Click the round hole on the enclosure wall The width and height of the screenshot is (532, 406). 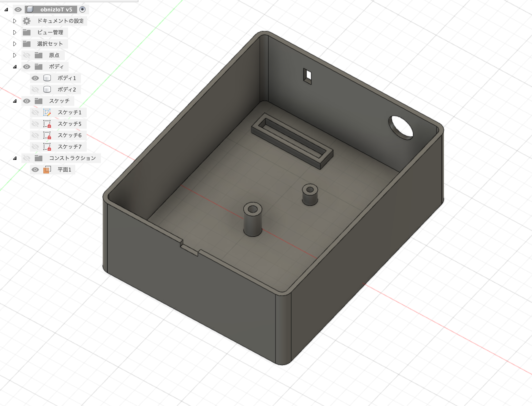401,128
